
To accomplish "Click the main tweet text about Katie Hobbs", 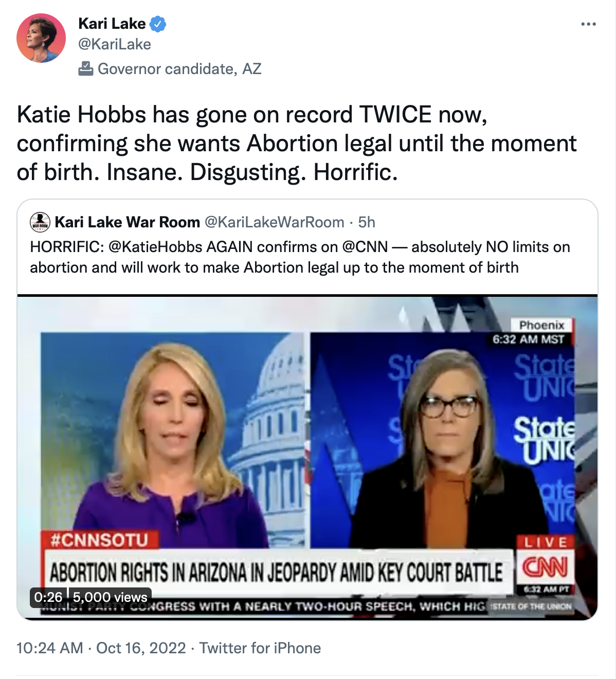I will pos(297,144).
